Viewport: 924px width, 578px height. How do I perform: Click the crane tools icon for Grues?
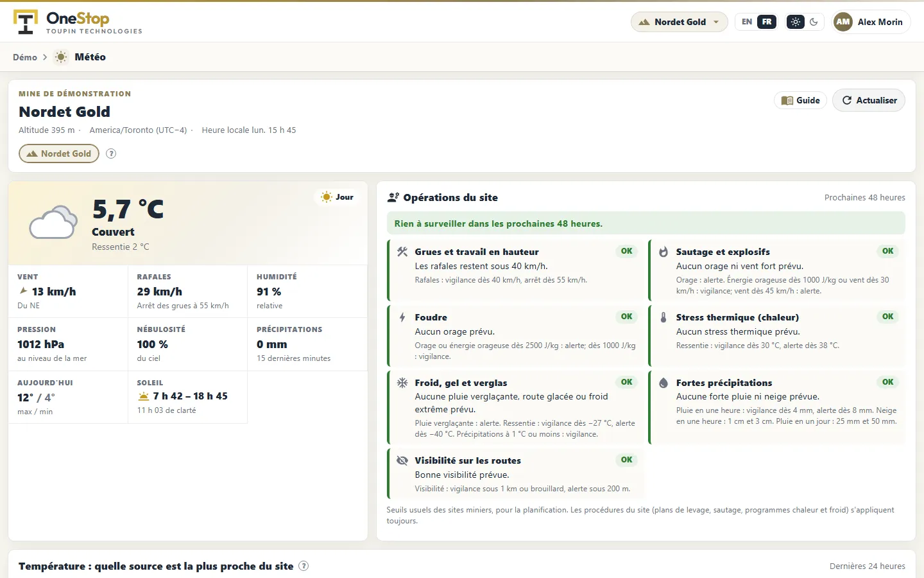pyautogui.click(x=402, y=252)
